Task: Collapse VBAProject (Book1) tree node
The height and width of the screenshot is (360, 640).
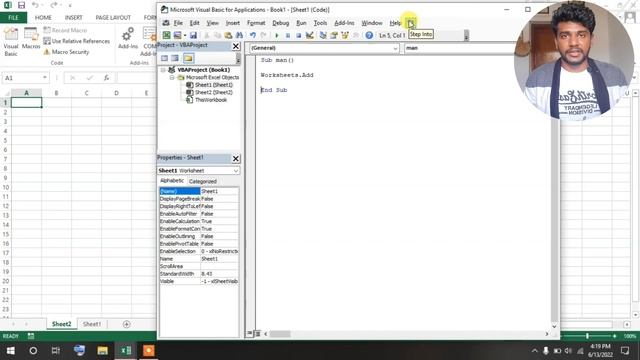Action: pyautogui.click(x=164, y=70)
